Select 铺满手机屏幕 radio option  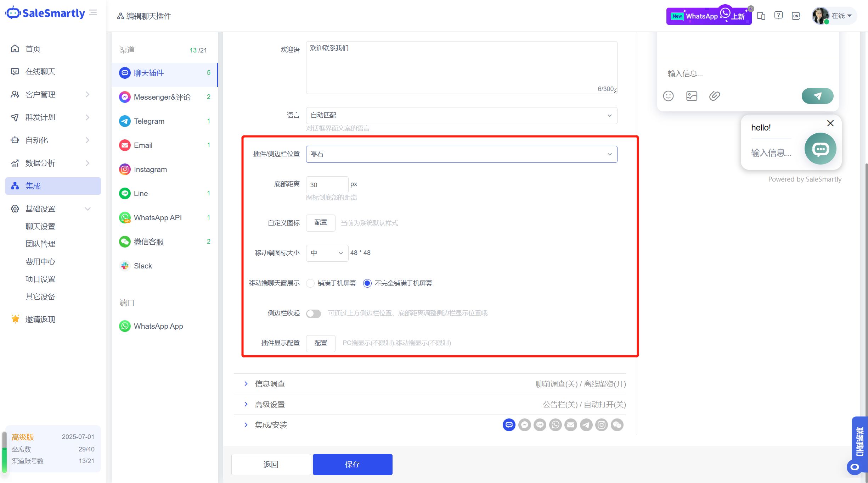pyautogui.click(x=310, y=283)
